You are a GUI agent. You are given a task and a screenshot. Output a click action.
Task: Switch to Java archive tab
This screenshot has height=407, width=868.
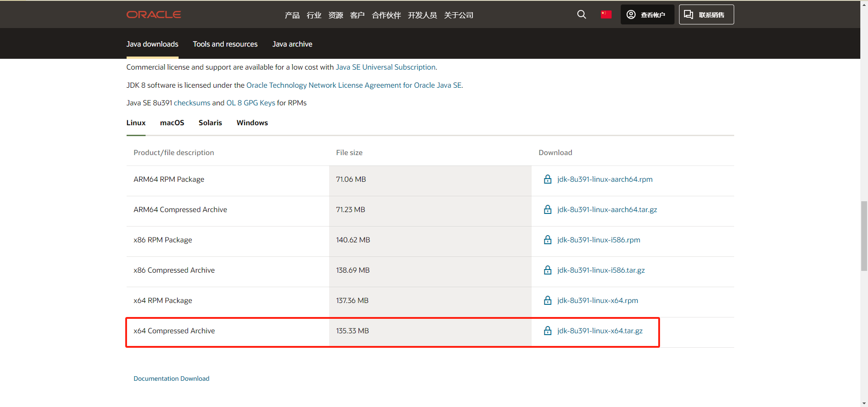292,44
